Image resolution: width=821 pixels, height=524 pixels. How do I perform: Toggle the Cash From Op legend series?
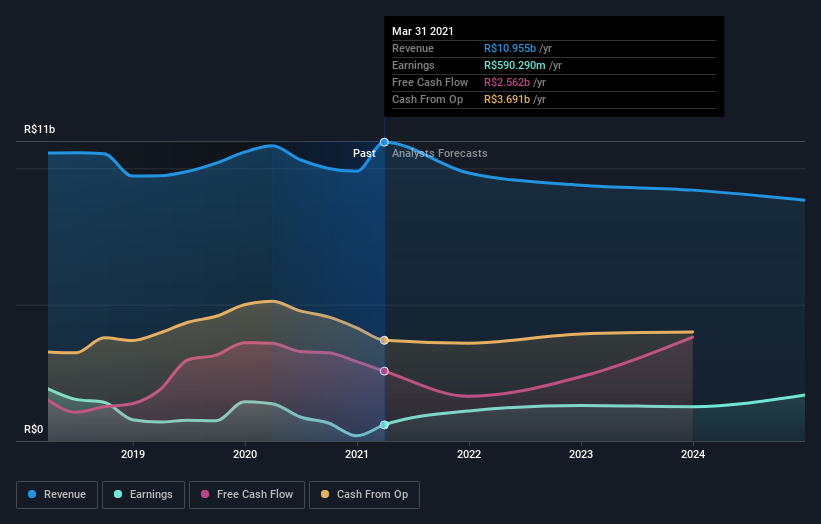[364, 495]
